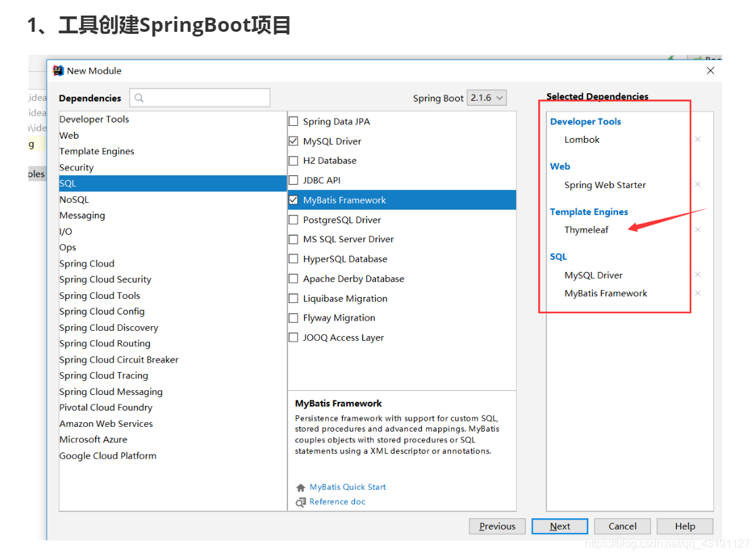Click the Help button

coord(685,526)
